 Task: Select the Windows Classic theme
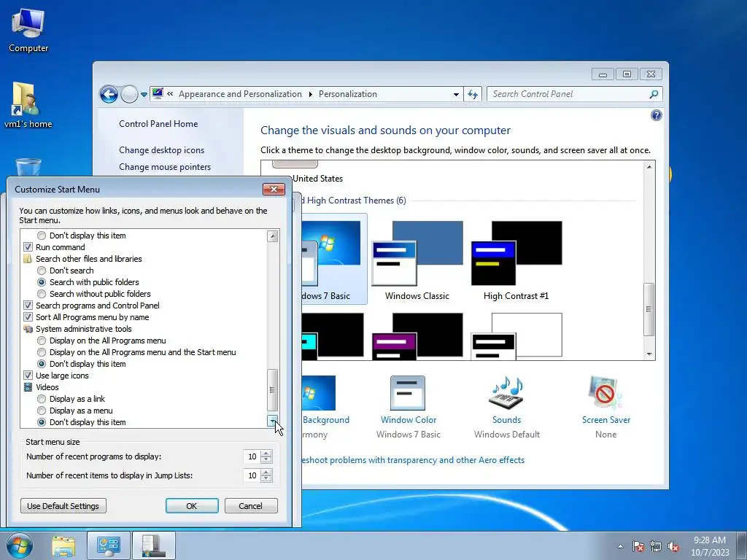click(417, 260)
